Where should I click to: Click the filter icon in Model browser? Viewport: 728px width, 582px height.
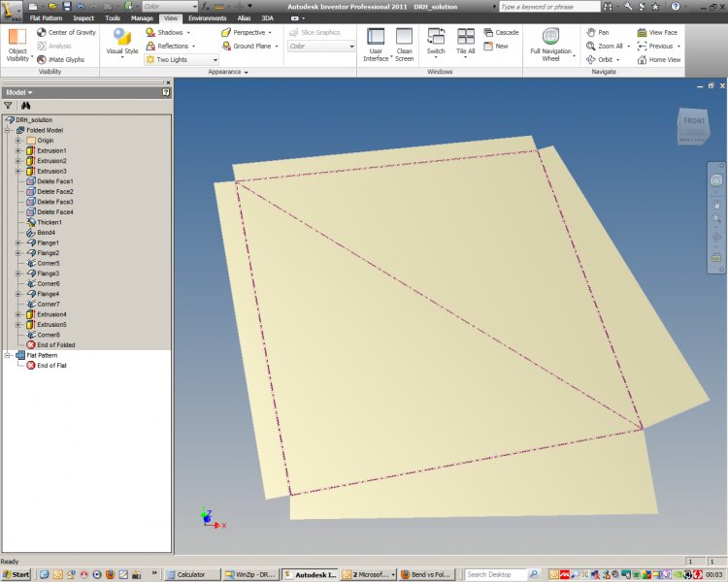(9, 105)
